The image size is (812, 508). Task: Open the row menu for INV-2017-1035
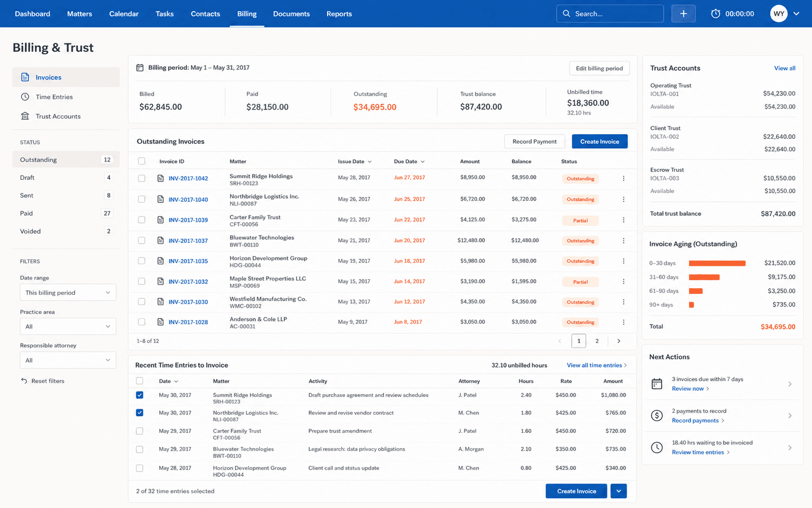pyautogui.click(x=623, y=261)
